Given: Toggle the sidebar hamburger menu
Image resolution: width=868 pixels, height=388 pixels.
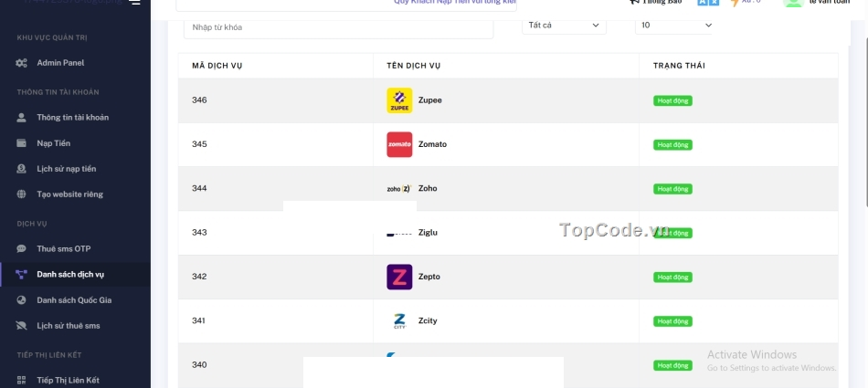Looking at the screenshot, I should coord(134,2).
